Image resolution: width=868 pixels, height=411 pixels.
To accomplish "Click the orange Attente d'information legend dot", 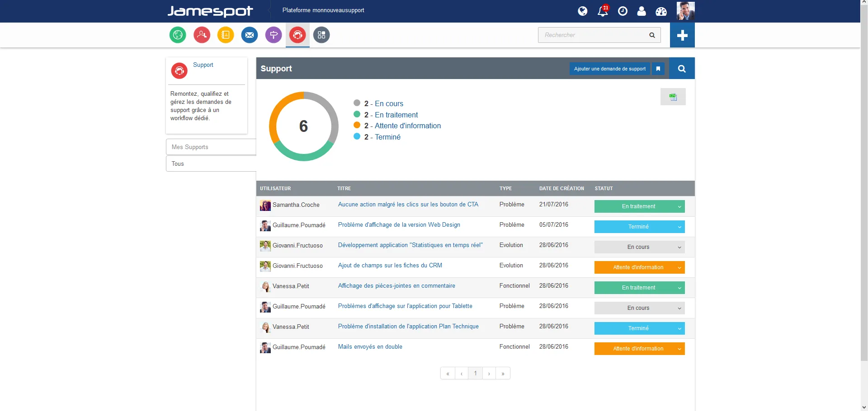I will point(357,125).
